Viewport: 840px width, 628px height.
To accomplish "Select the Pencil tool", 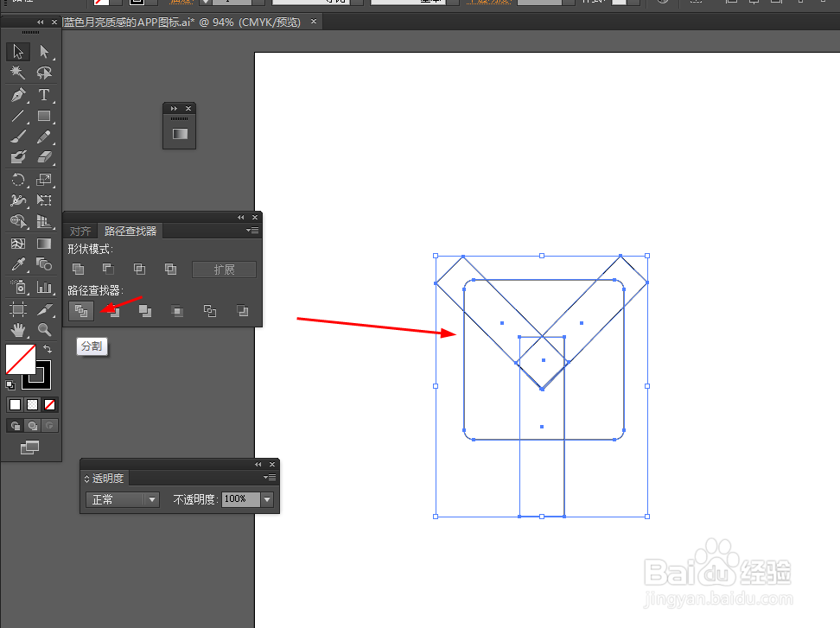I will [44, 136].
